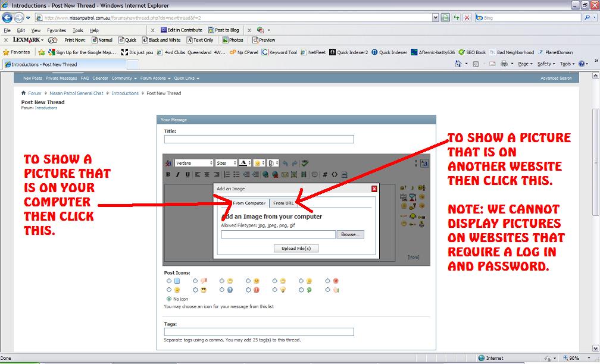Click the browser Back arrow button
This screenshot has height=364, width=600.
[x=7, y=18]
